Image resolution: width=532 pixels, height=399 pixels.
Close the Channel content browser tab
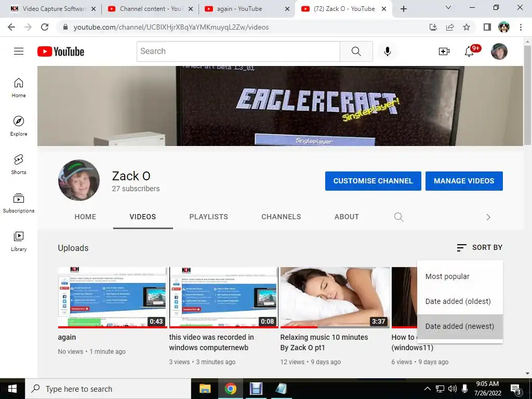tap(191, 9)
